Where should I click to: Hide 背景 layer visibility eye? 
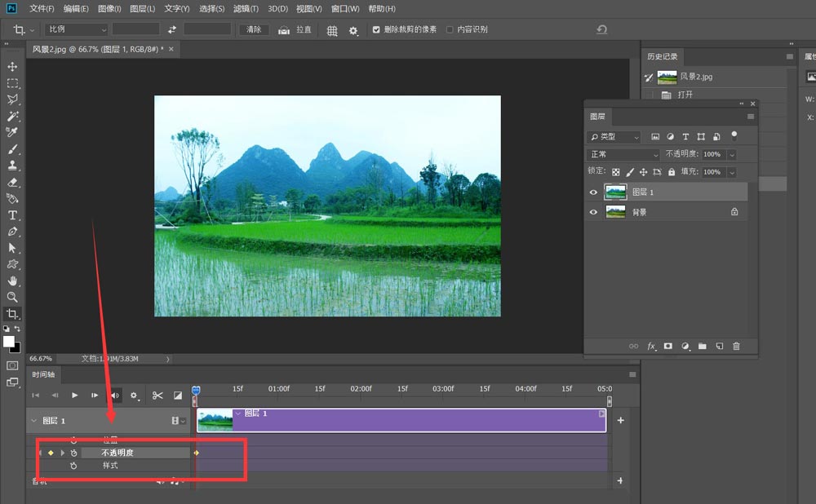pos(593,212)
